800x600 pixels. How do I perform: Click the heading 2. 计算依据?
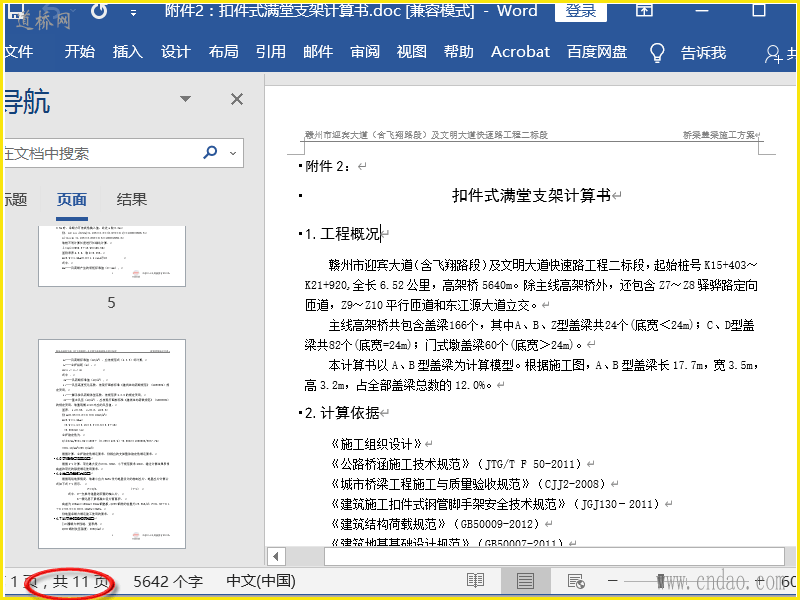(x=342, y=413)
